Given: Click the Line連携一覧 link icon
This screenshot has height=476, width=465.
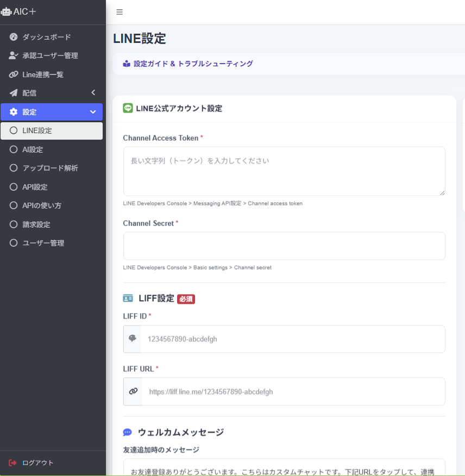Looking at the screenshot, I should (x=13, y=74).
